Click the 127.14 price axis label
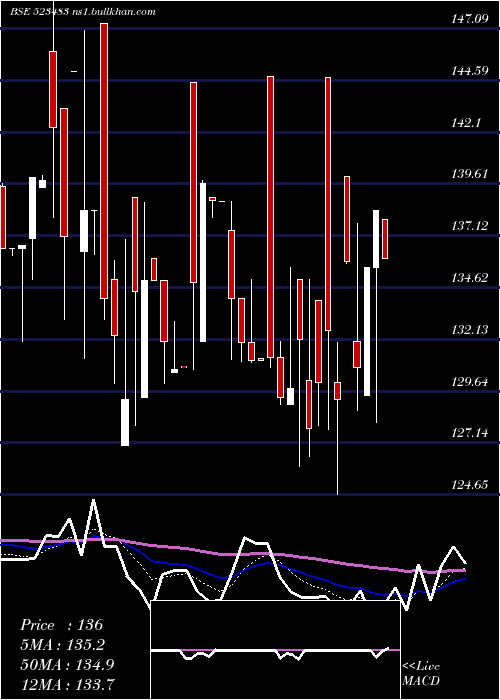The width and height of the screenshot is (500, 700). (470, 432)
